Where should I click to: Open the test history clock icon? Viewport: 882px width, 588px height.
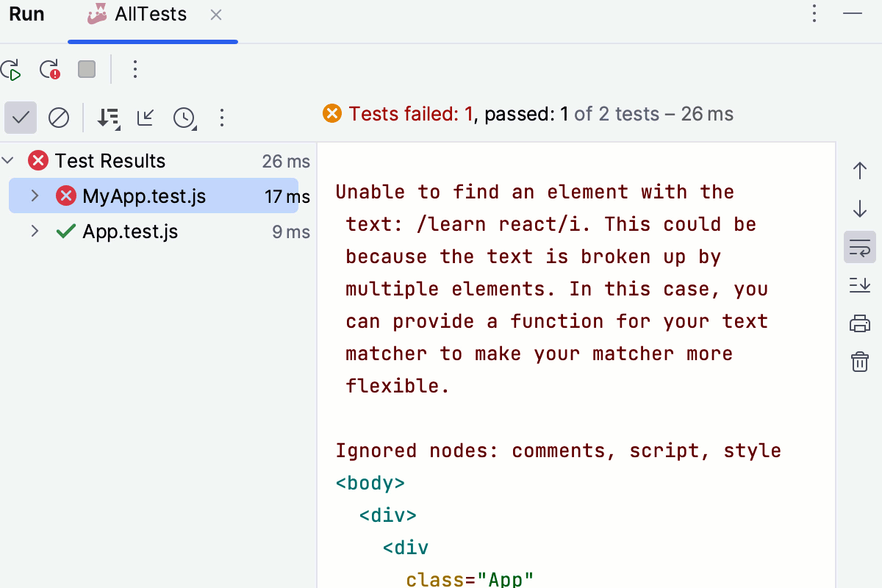pyautogui.click(x=184, y=118)
